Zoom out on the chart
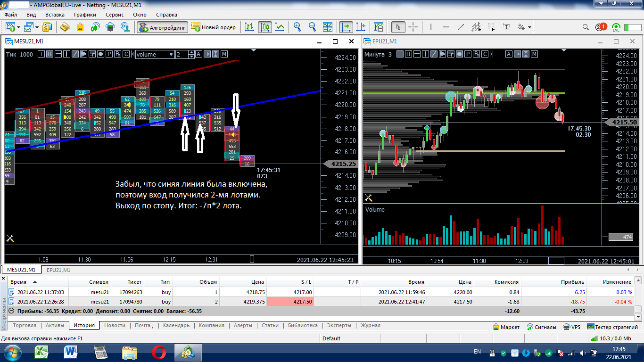This screenshot has width=644, height=362. coord(313,27)
